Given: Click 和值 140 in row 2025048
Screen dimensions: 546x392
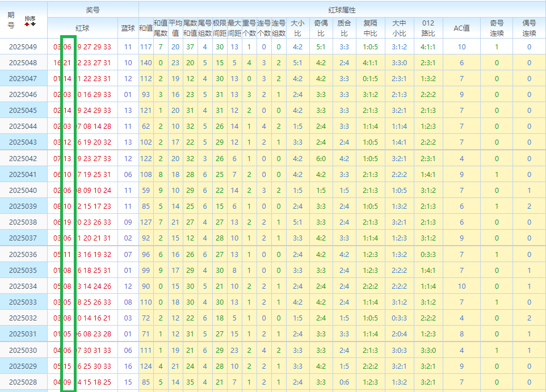Looking at the screenshot, I should point(146,63).
